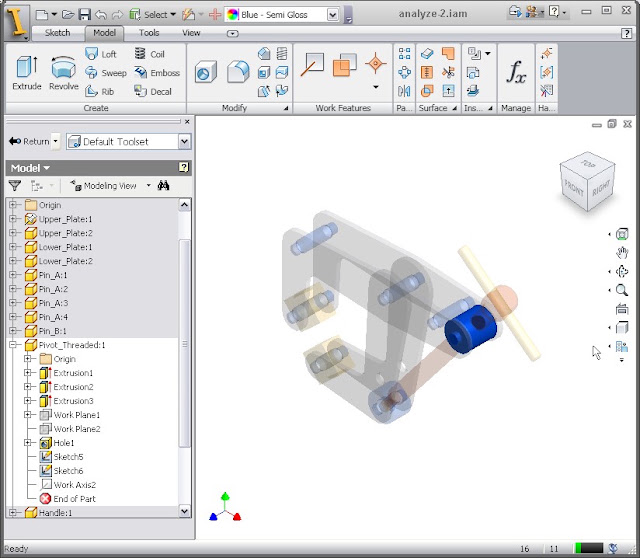Select Sketch5 in browser tree
The width and height of the screenshot is (640, 558).
pyautogui.click(x=68, y=457)
